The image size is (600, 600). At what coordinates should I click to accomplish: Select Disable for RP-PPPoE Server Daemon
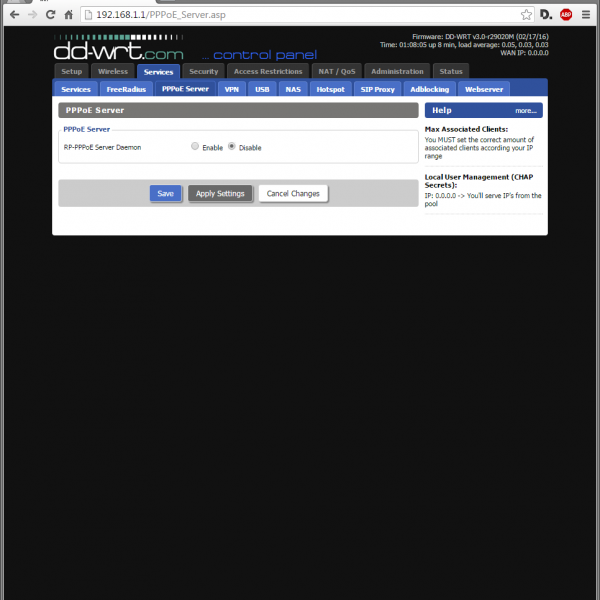point(232,147)
